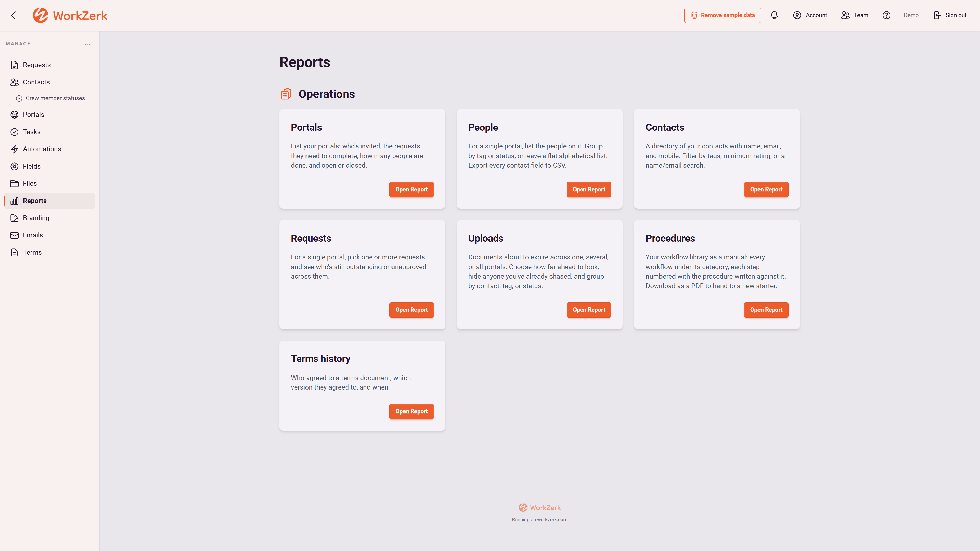
Task: Open Report for Portals card
Action: [x=411, y=189]
